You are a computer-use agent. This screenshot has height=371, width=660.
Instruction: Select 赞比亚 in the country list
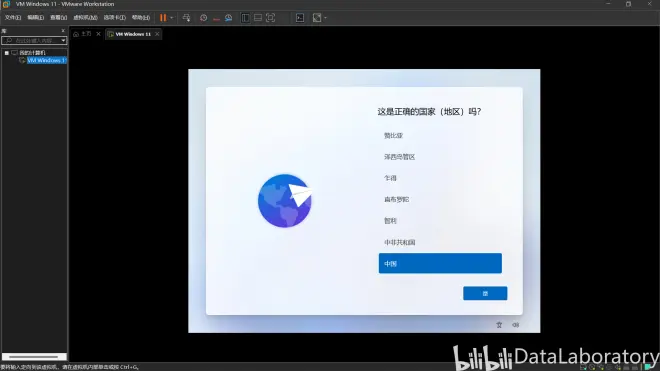click(440, 135)
